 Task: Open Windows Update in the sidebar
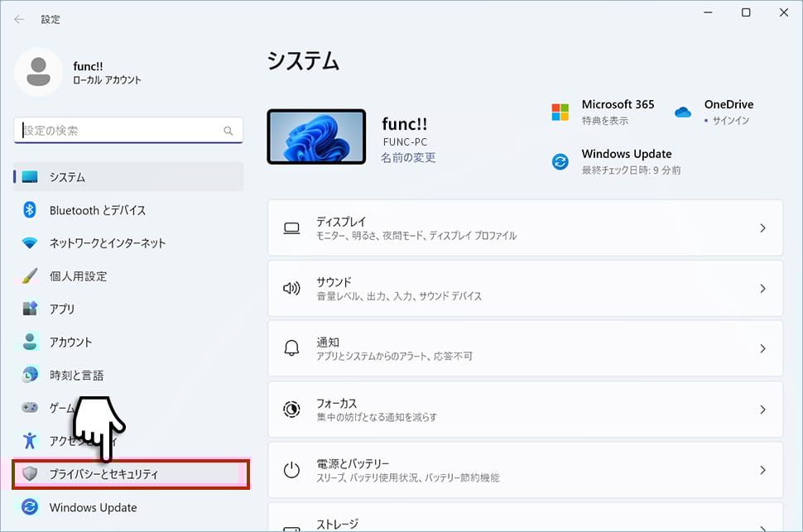[x=128, y=507]
